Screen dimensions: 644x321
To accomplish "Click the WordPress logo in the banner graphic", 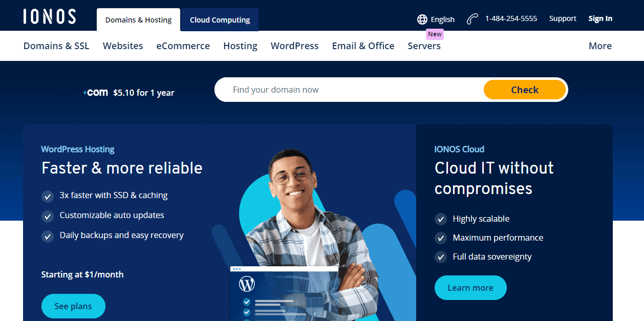I will (247, 284).
